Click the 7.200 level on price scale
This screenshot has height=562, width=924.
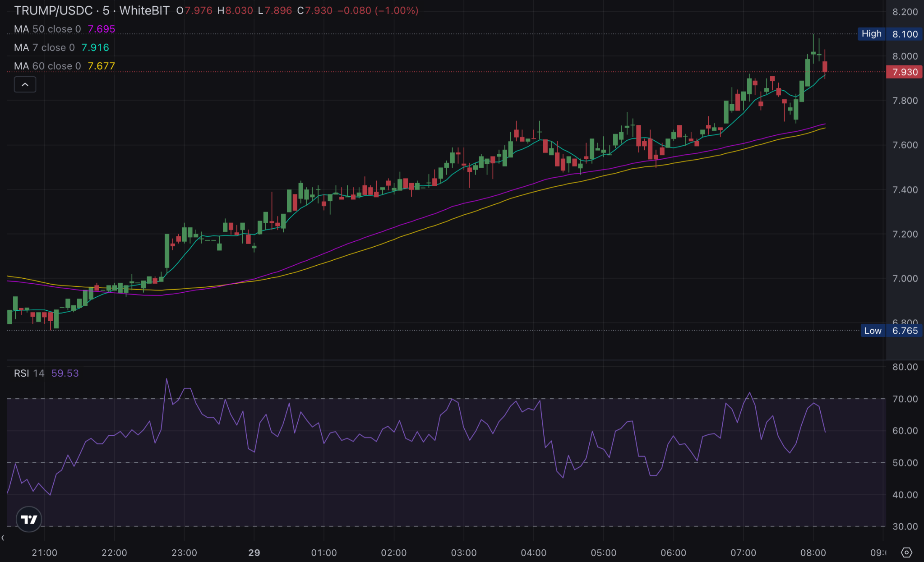(x=905, y=234)
